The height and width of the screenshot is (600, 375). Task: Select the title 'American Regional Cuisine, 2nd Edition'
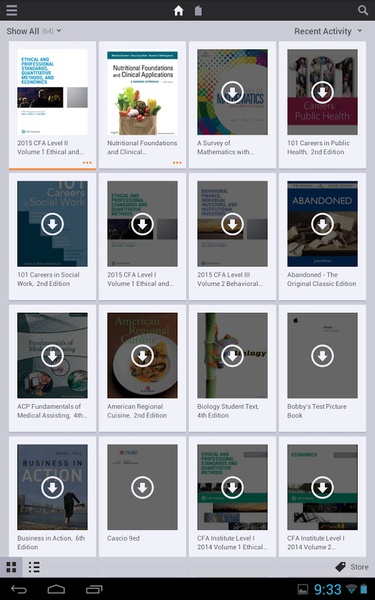click(x=137, y=411)
